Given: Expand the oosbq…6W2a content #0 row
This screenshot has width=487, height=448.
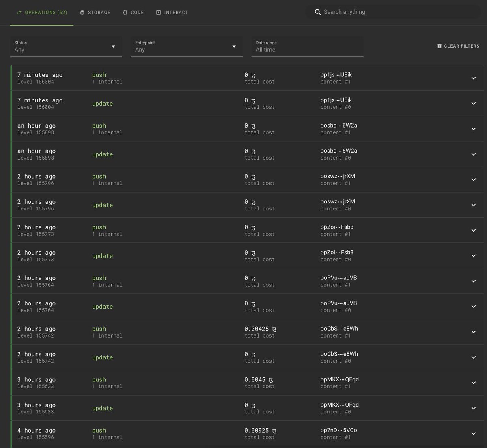Looking at the screenshot, I should (x=473, y=154).
